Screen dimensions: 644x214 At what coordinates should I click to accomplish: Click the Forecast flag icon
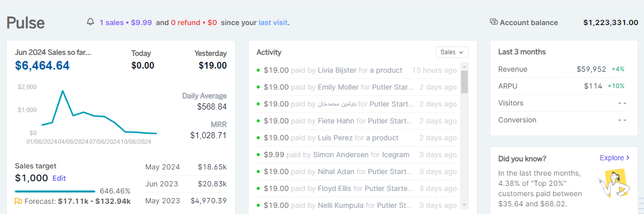pos(18,201)
